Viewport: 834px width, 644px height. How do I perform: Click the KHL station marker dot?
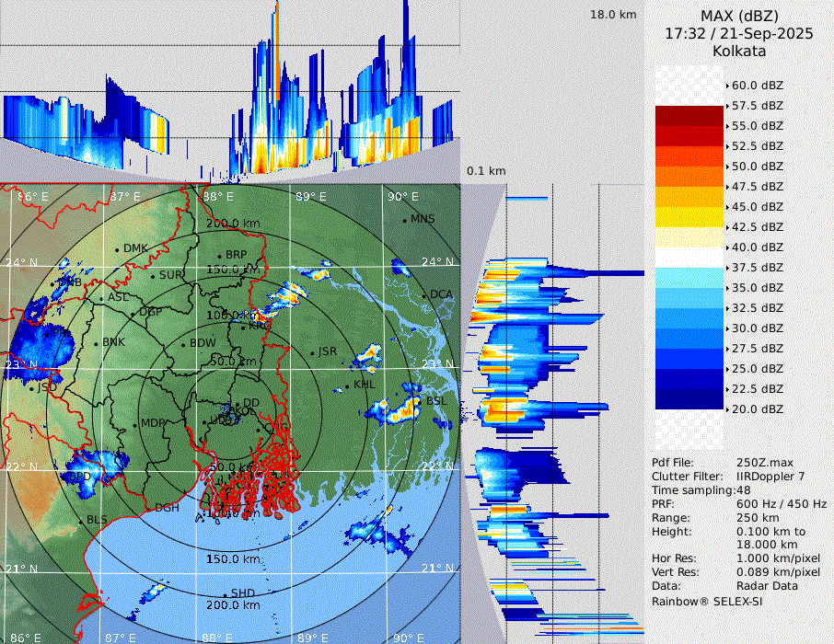pos(347,386)
